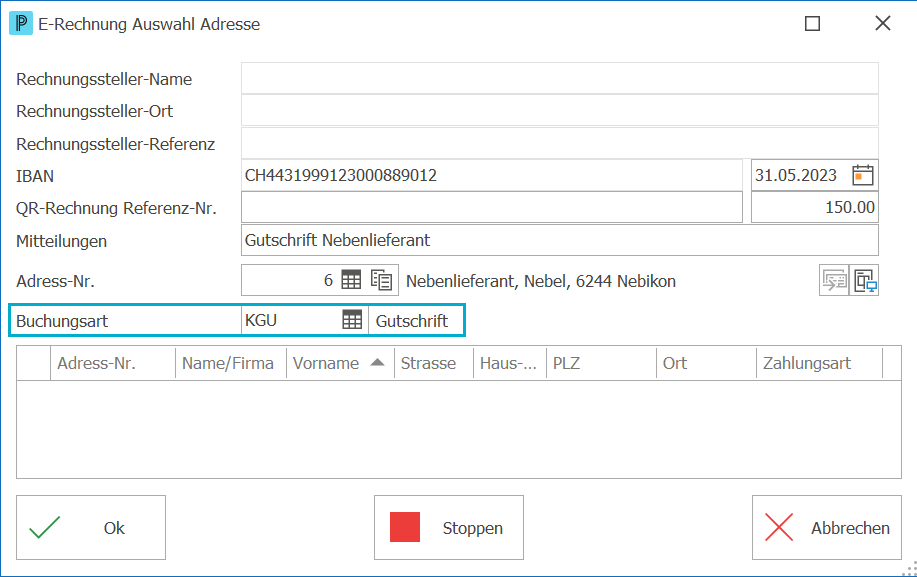Close the E-Rechnung Auswahl Adresse dialog
Viewport: 917px width, 577px height.
(882, 23)
